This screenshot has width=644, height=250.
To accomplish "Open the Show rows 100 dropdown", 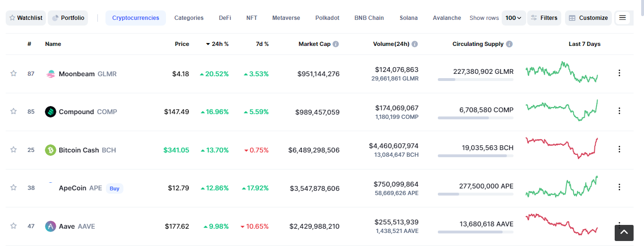I will pyautogui.click(x=513, y=18).
